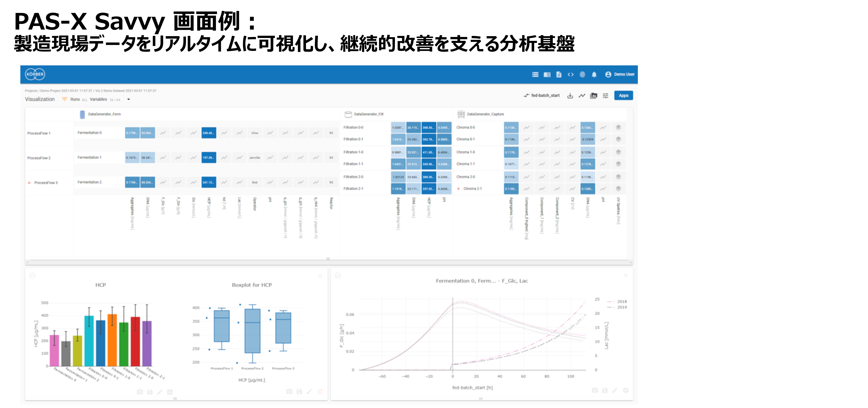The height and width of the screenshot is (408, 868).
Task: Click the open book documentation icon
Action: (547, 74)
